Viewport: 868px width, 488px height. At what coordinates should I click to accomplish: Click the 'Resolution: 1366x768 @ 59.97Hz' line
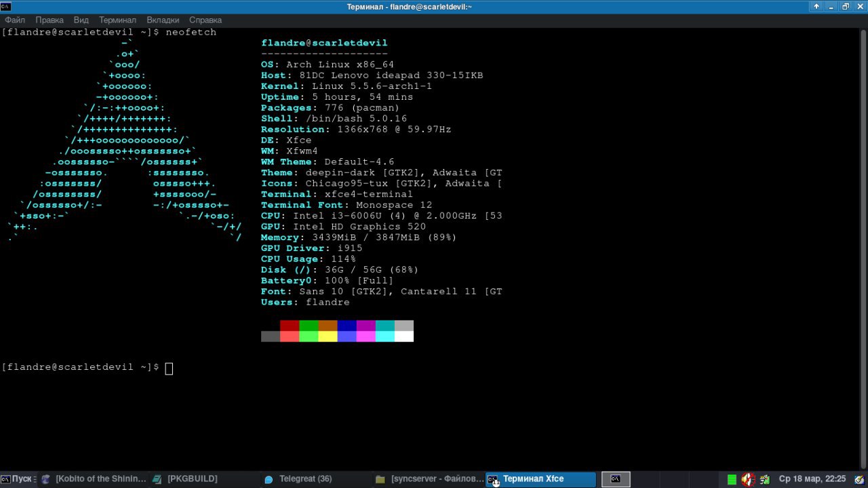tap(356, 130)
